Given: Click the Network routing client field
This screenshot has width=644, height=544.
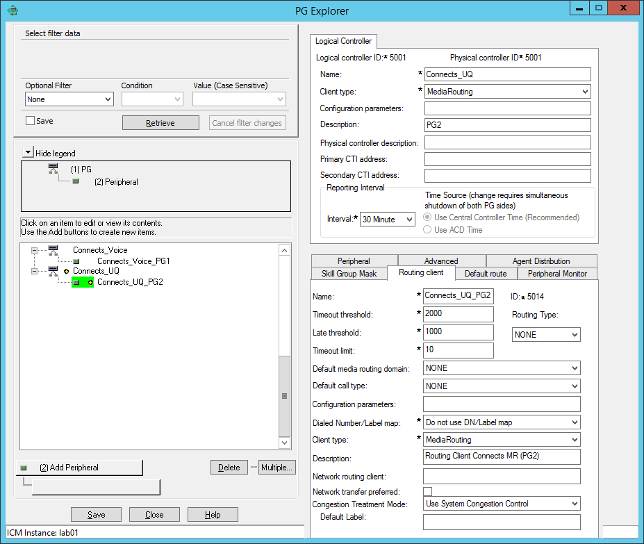Looking at the screenshot, I should 502,476.
